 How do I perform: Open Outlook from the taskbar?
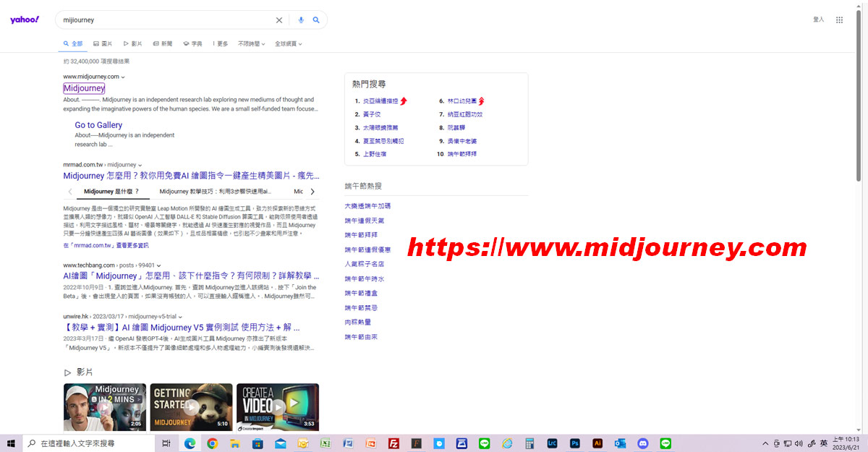tap(620, 443)
